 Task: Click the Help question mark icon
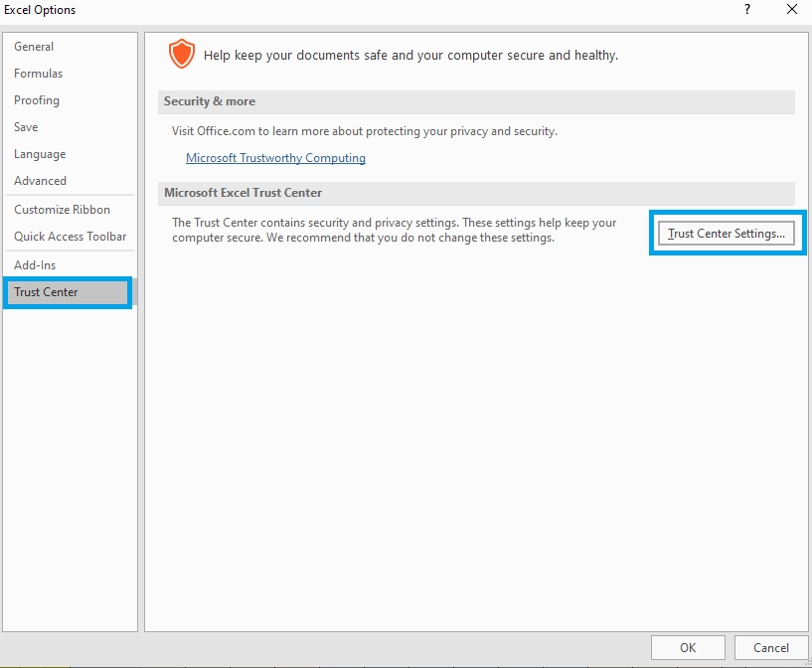(x=747, y=9)
